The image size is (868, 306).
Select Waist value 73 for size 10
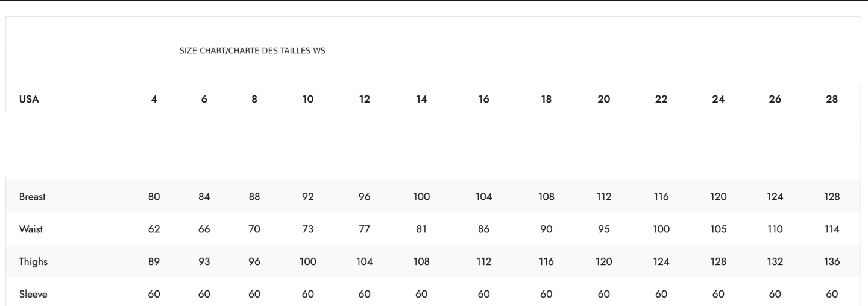click(x=308, y=229)
